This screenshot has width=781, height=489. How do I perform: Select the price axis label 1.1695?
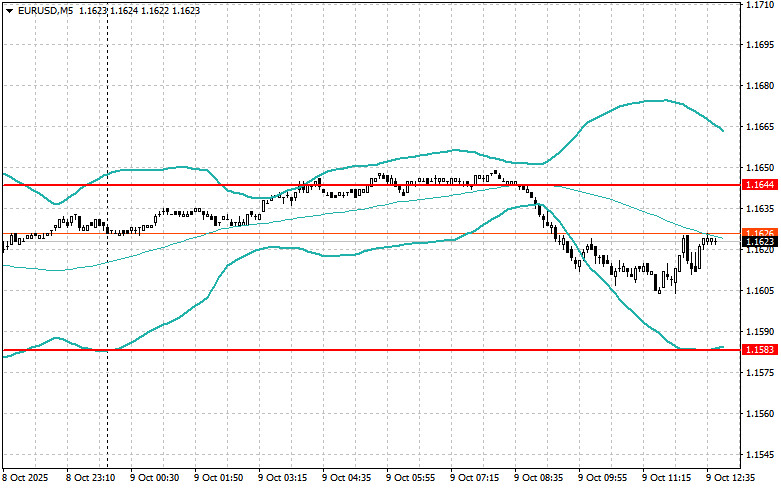pyautogui.click(x=760, y=45)
